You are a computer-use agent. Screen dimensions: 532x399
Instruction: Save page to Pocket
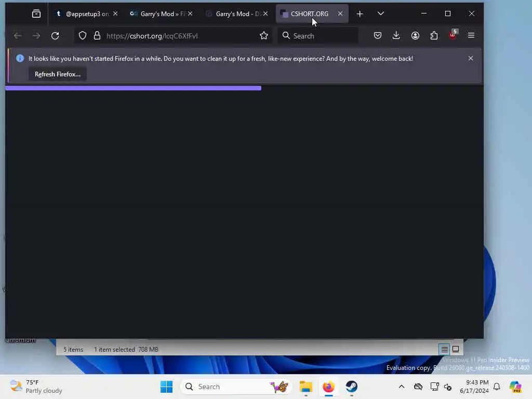(x=378, y=36)
